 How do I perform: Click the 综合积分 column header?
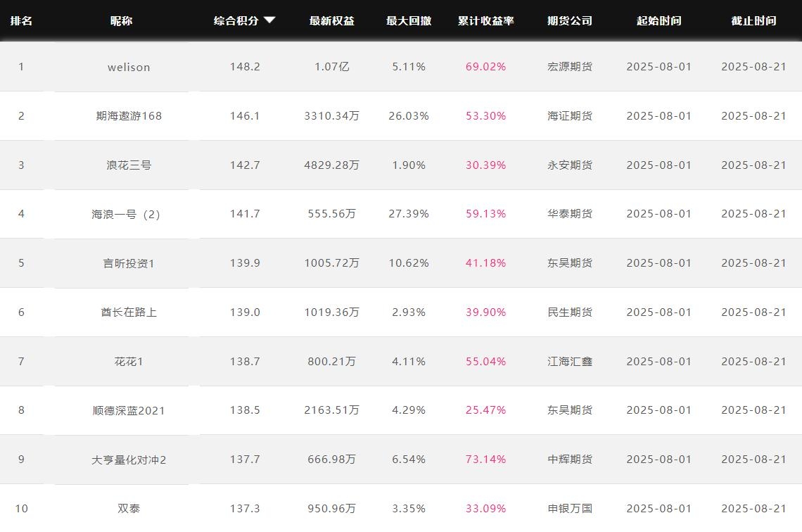(236, 20)
